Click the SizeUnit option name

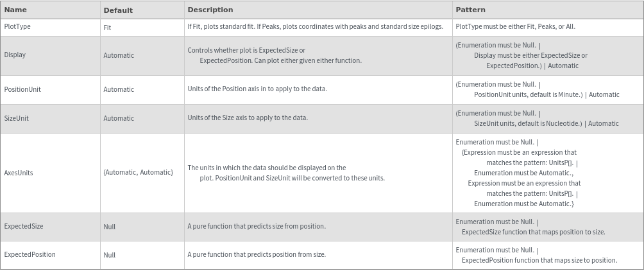click(17, 118)
